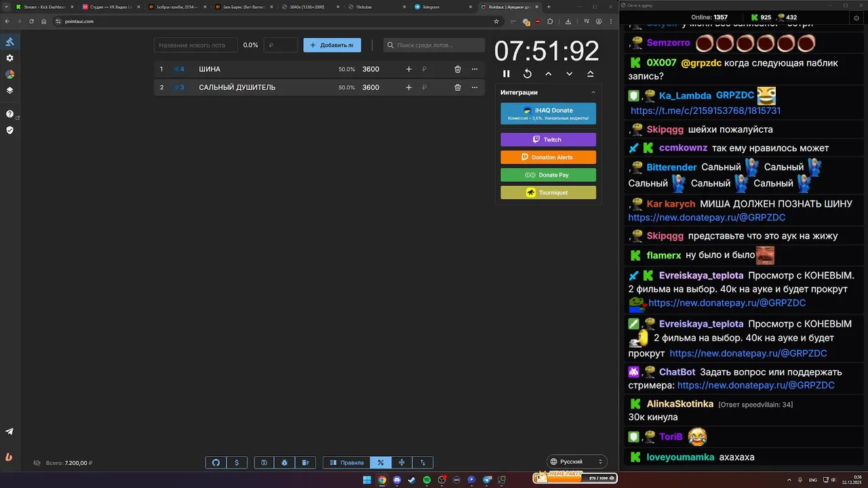Image resolution: width=868 pixels, height=488 pixels.
Task: Collapse the Интеграции panel
Action: pos(593,92)
